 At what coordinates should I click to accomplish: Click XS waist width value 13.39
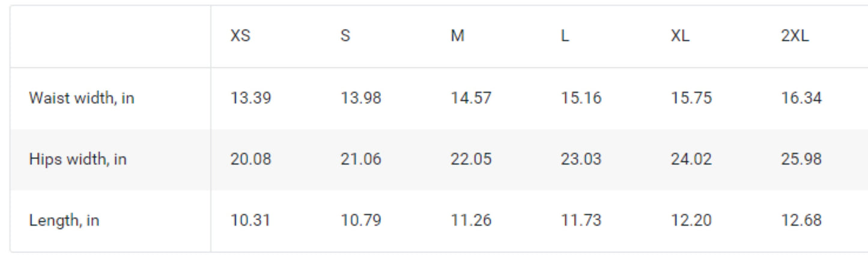[250, 98]
